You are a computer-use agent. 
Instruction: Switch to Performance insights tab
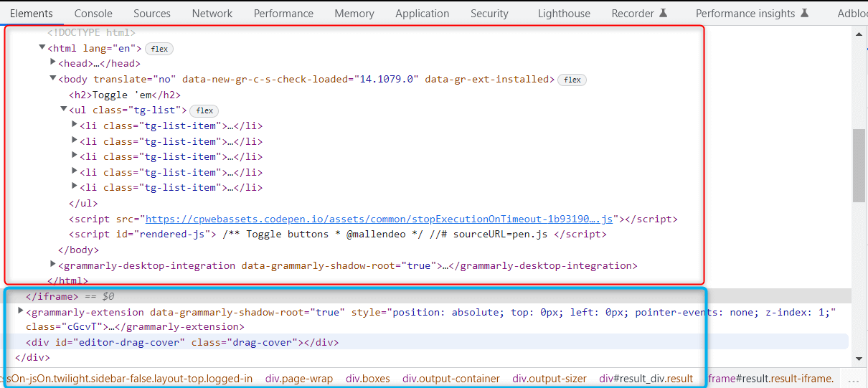point(753,13)
